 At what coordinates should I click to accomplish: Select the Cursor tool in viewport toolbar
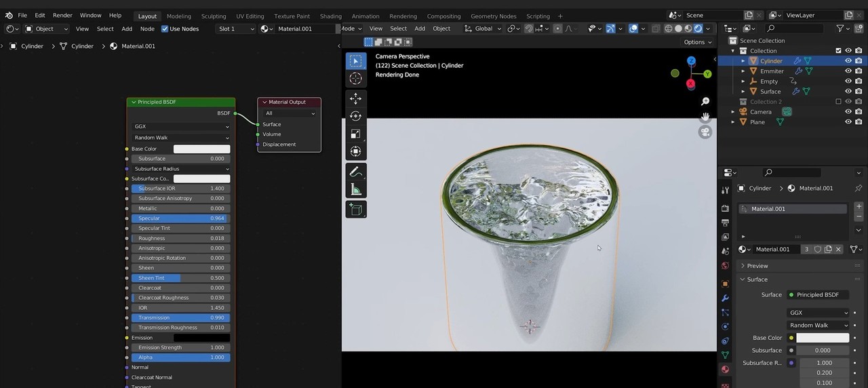[355, 79]
